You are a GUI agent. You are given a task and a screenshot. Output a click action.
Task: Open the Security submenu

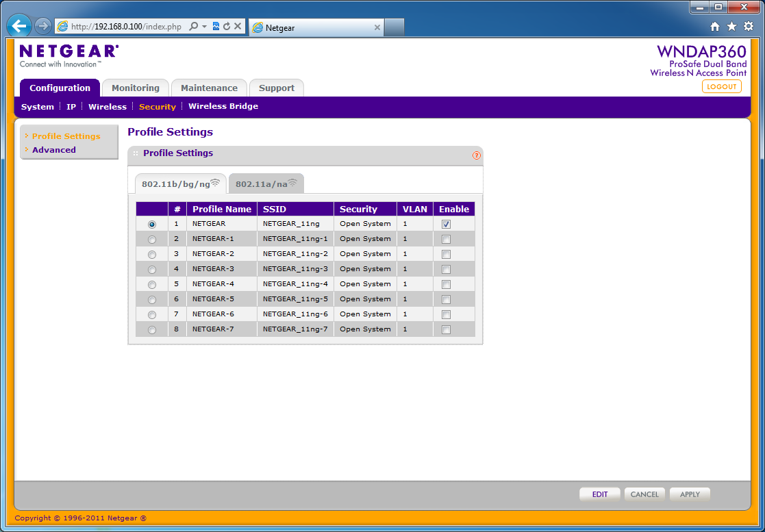click(157, 107)
